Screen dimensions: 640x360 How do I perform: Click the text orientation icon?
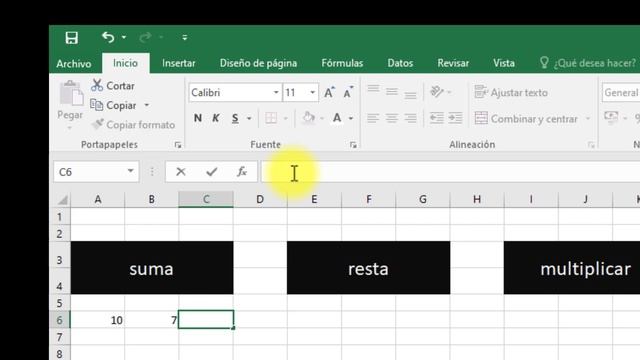(x=437, y=92)
